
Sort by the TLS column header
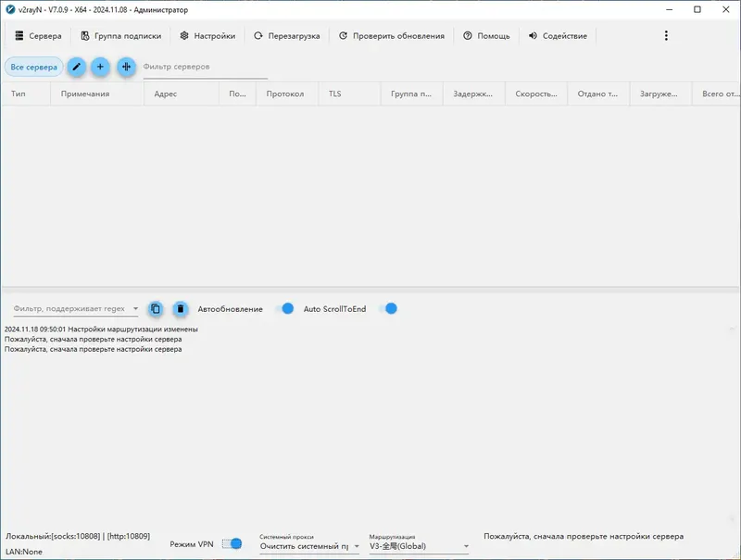349,94
